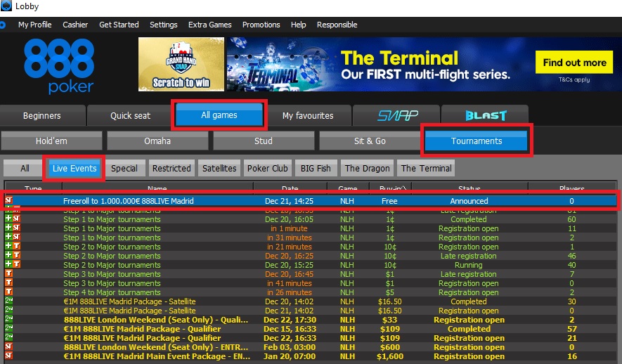Click icon of Madrid Package Satellite Dec 20

click(8, 301)
